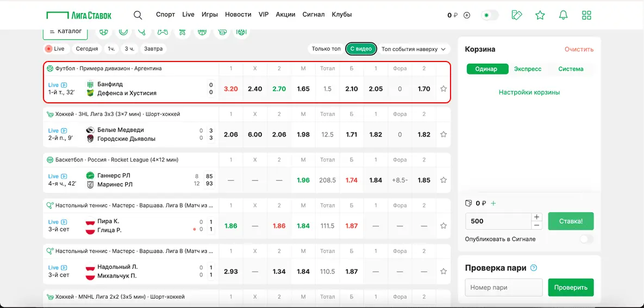Toggle the light/dark theme switch
Image resolution: width=644 pixels, height=308 pixels.
pyautogui.click(x=490, y=15)
